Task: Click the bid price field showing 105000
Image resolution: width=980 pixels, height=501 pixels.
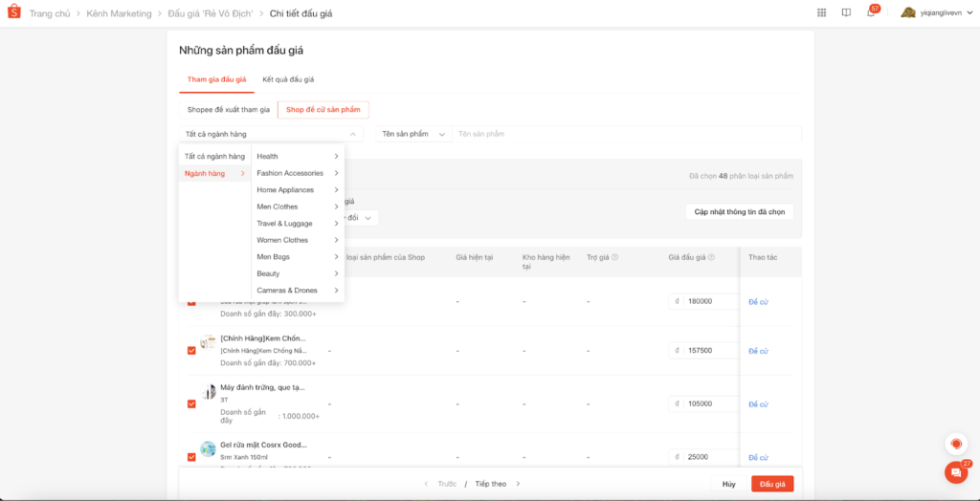Action: (703, 403)
